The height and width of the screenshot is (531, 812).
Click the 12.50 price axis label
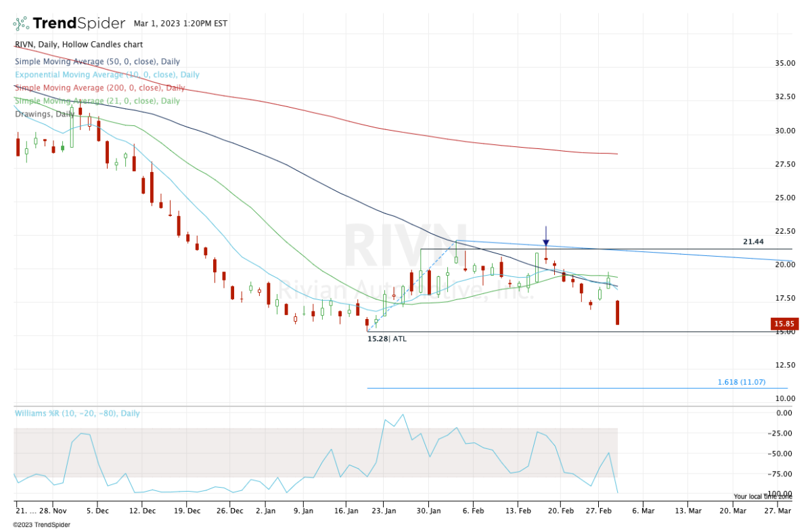pos(785,366)
